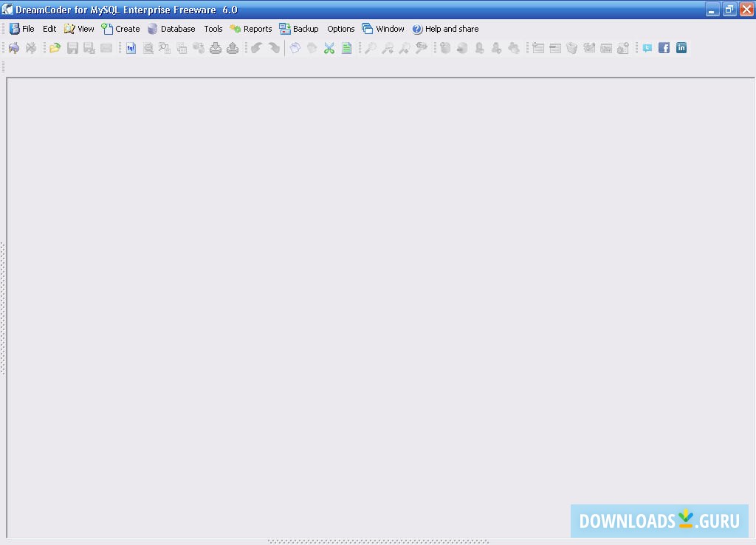Open search with the magnifier icon

[x=370, y=47]
